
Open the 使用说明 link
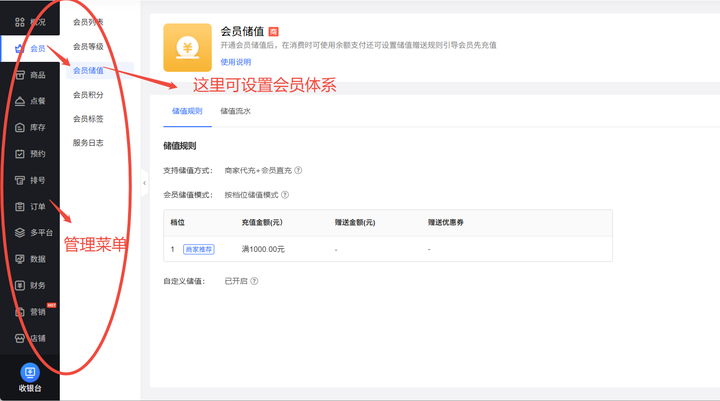(236, 62)
